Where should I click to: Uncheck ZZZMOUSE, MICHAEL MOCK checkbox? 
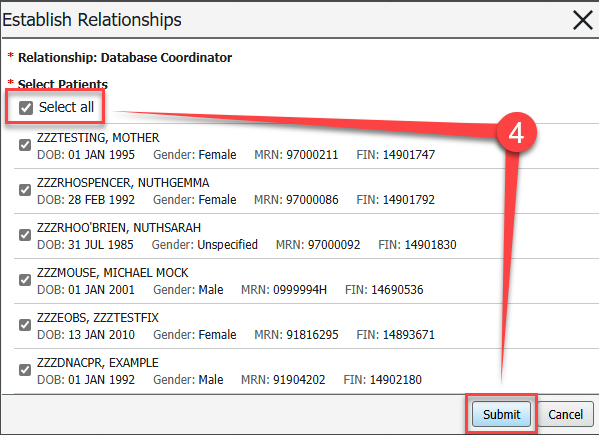25,280
